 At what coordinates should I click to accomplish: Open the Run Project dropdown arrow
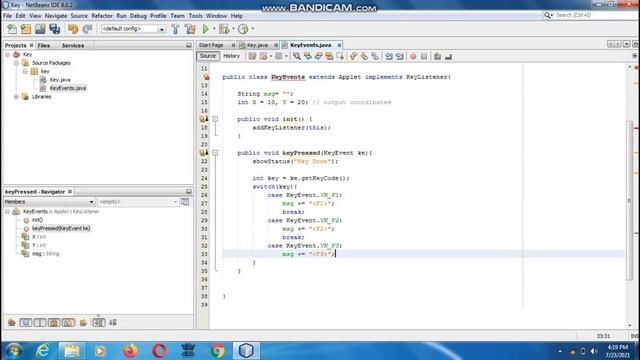click(x=213, y=29)
